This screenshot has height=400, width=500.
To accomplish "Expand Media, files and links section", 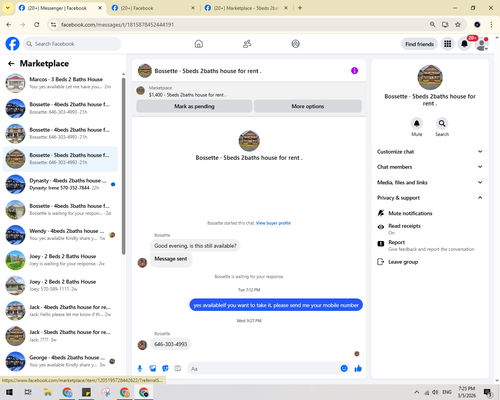I will pos(430,182).
